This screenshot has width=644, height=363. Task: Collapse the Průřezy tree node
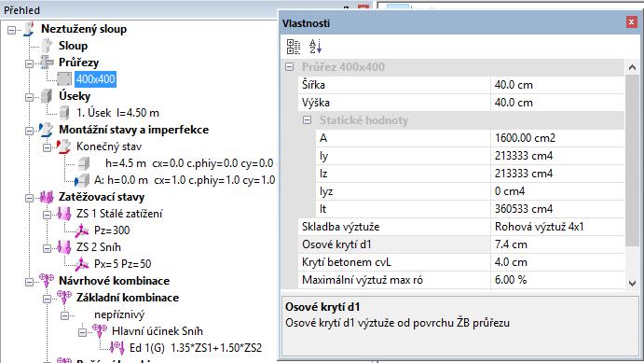[x=29, y=63]
